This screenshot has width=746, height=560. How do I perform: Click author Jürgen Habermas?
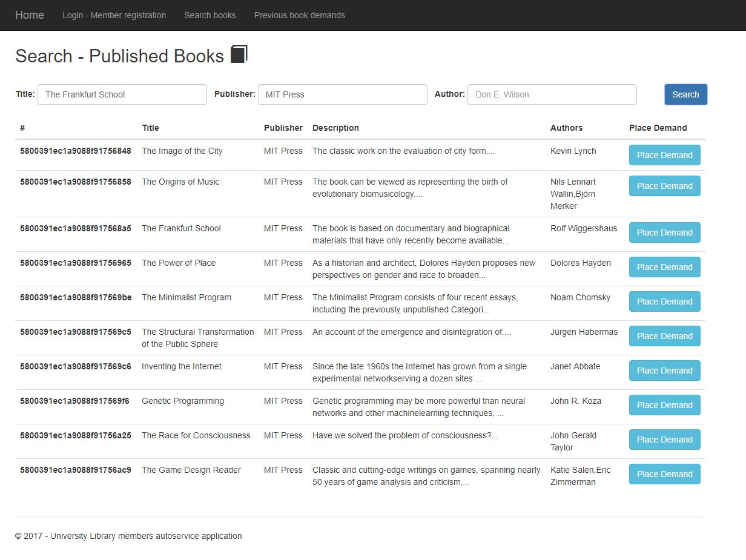coord(584,332)
